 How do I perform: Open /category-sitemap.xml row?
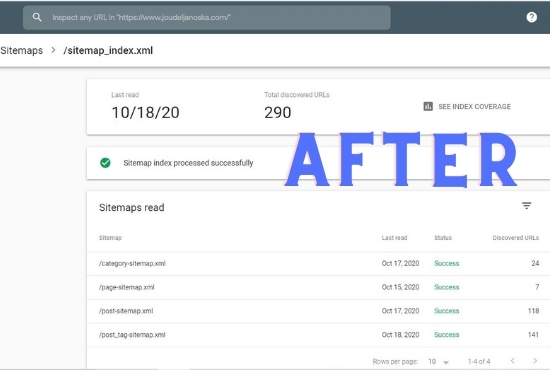coord(318,263)
